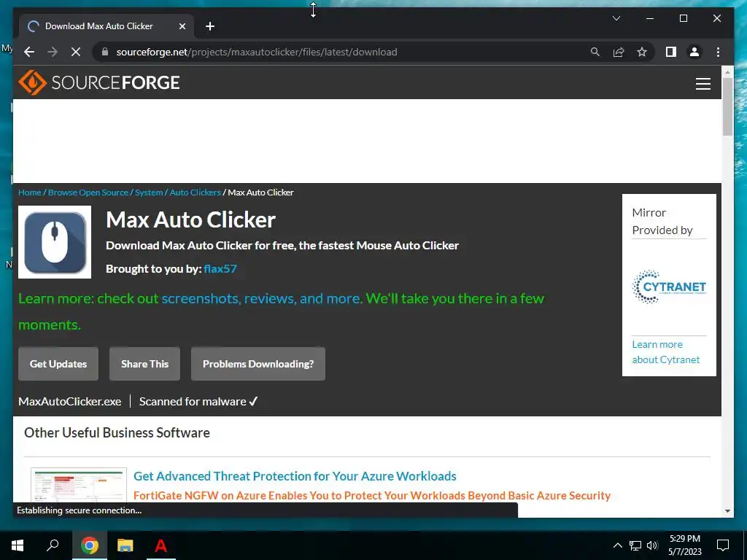Go back to the previous page

click(29, 52)
